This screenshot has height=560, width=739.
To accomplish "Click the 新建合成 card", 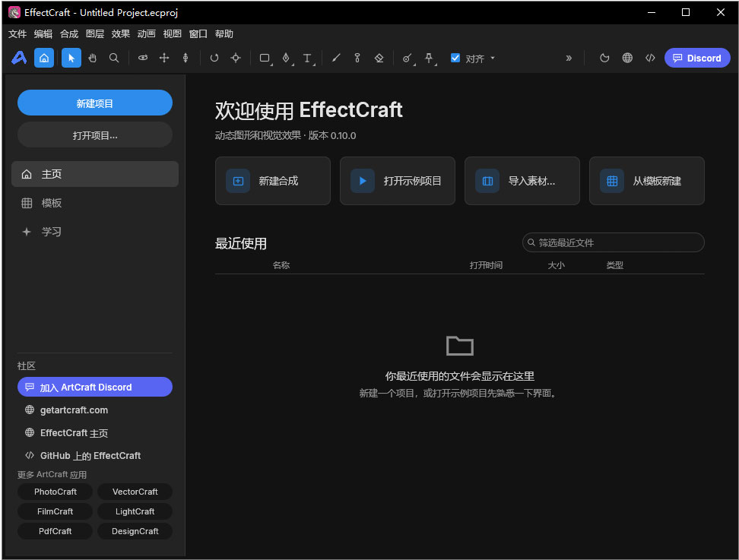I will (x=273, y=181).
